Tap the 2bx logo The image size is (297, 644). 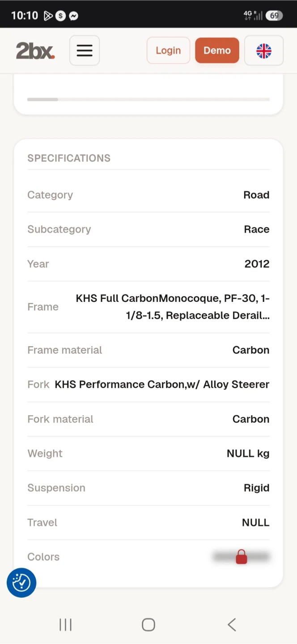click(x=35, y=51)
